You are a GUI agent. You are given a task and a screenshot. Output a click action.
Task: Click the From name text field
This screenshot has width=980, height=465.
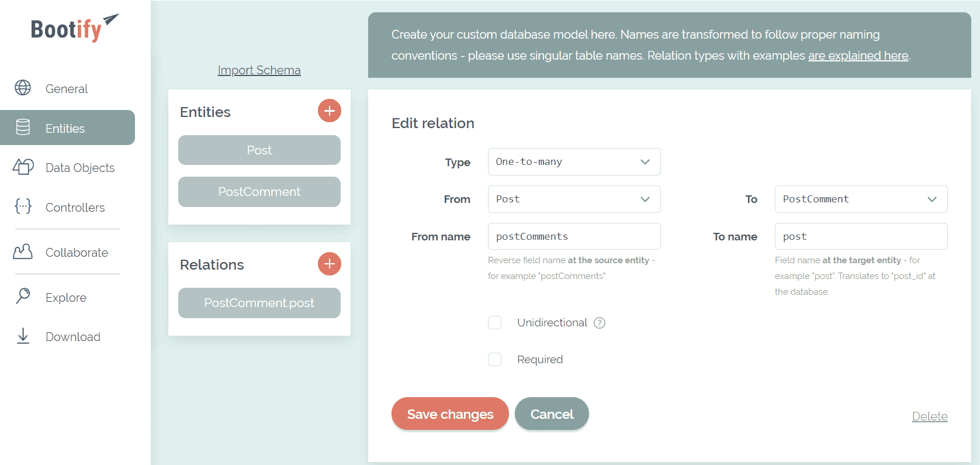coord(574,236)
